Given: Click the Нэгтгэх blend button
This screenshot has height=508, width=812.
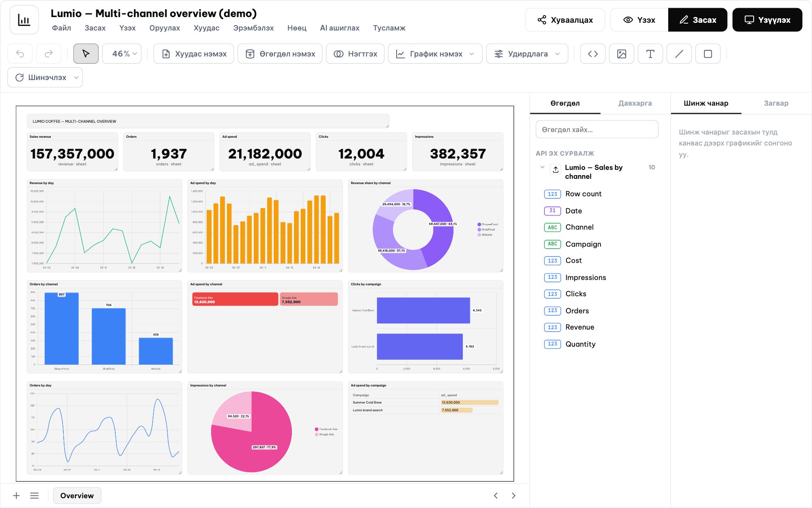Looking at the screenshot, I should coord(355,54).
